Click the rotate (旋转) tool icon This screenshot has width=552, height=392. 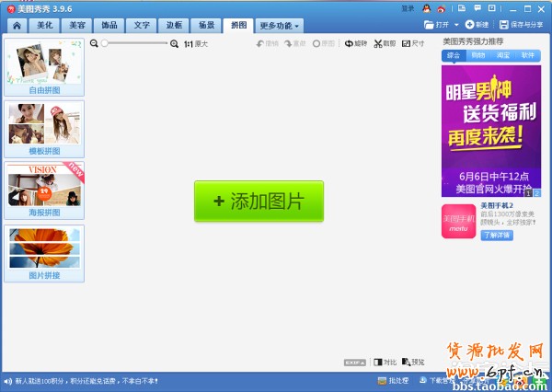click(354, 43)
